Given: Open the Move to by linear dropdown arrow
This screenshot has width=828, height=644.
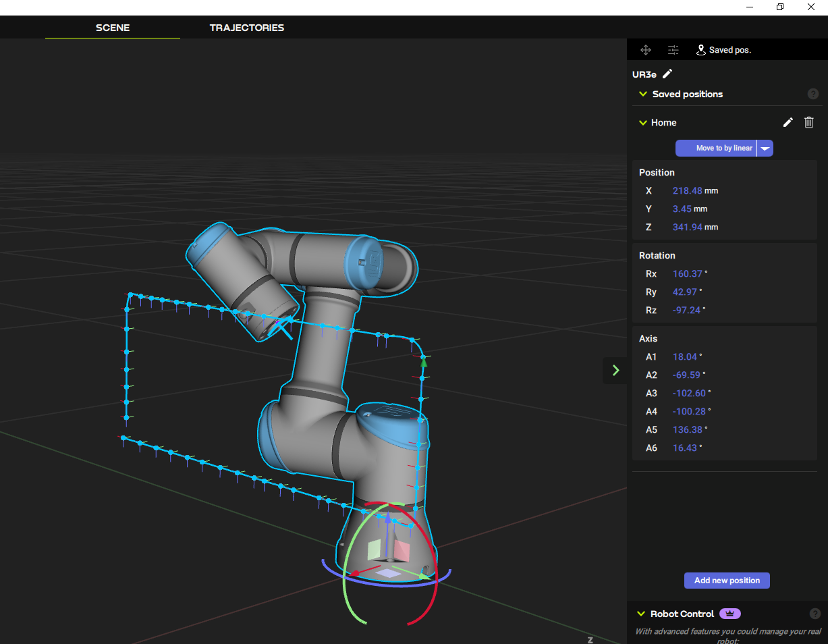Looking at the screenshot, I should point(765,148).
